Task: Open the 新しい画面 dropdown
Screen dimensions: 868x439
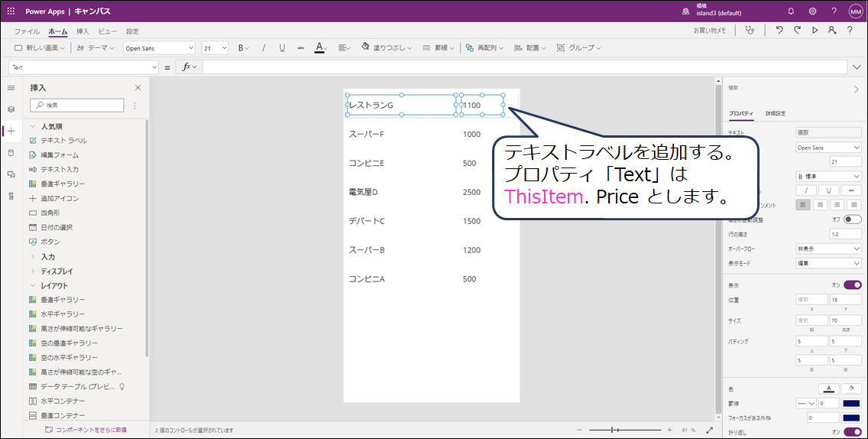Action: point(39,48)
